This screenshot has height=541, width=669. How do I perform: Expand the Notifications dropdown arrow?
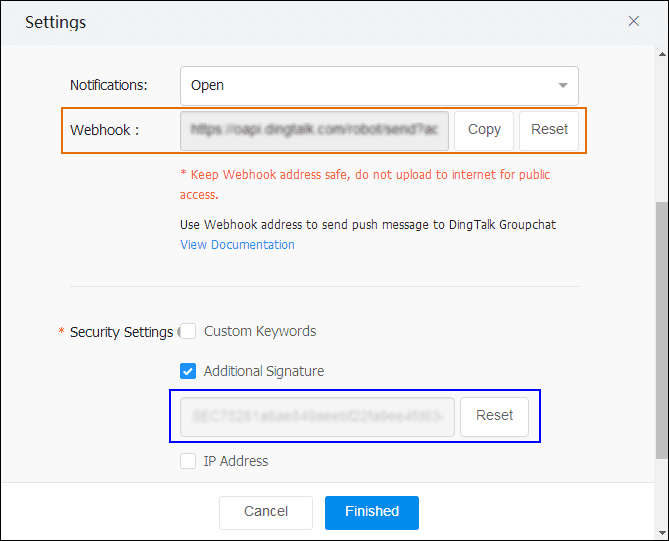[x=563, y=86]
